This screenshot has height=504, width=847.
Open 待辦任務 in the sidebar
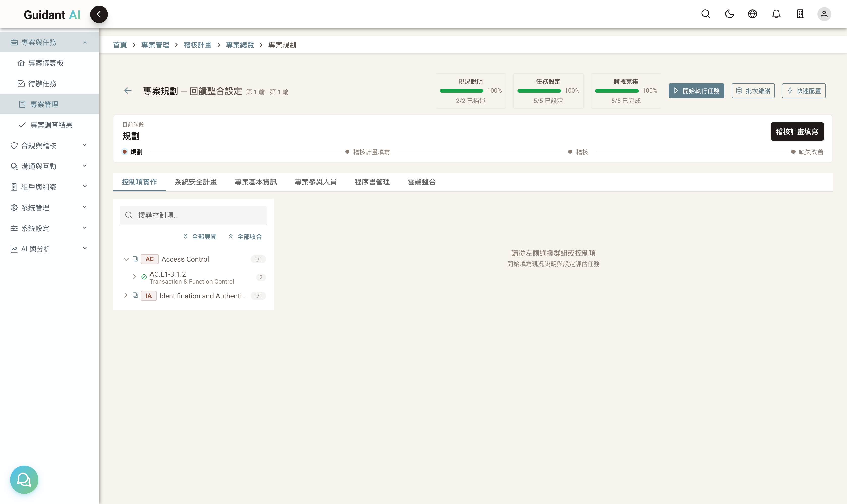coord(49,84)
